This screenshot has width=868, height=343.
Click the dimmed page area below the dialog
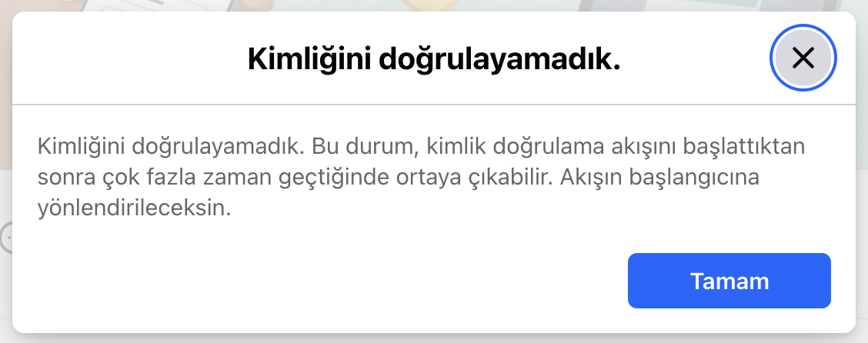[434, 338]
